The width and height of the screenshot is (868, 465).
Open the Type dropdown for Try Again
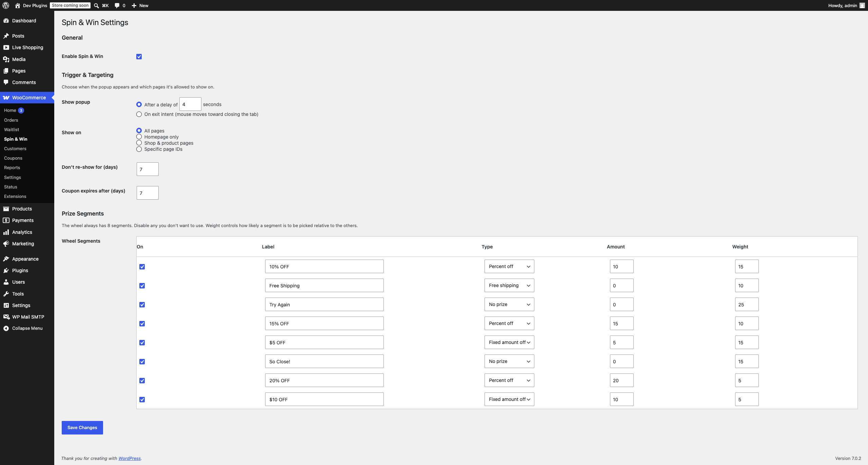(509, 304)
